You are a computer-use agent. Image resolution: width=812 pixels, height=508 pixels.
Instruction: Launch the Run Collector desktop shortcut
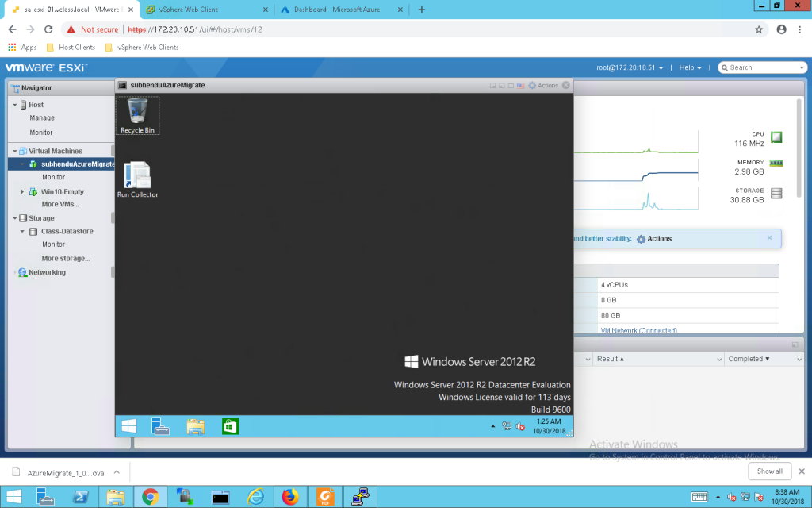click(137, 179)
